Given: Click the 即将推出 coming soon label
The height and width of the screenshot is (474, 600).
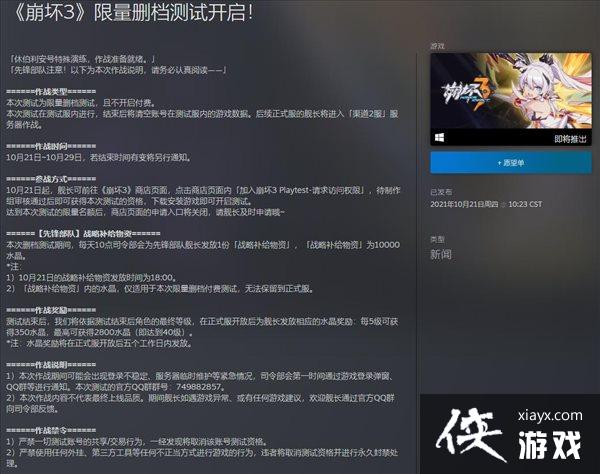Looking at the screenshot, I should 570,138.
